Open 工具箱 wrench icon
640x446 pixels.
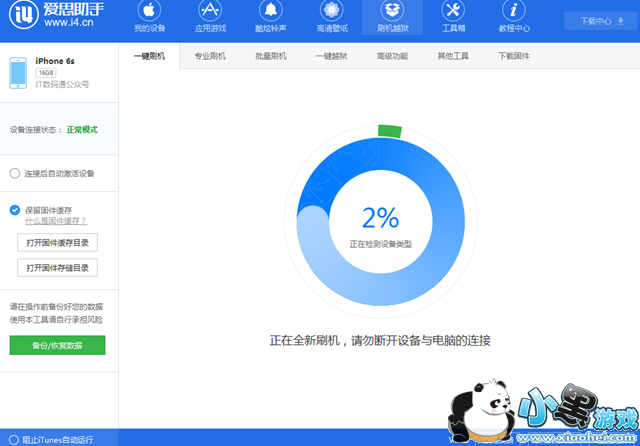453,10
